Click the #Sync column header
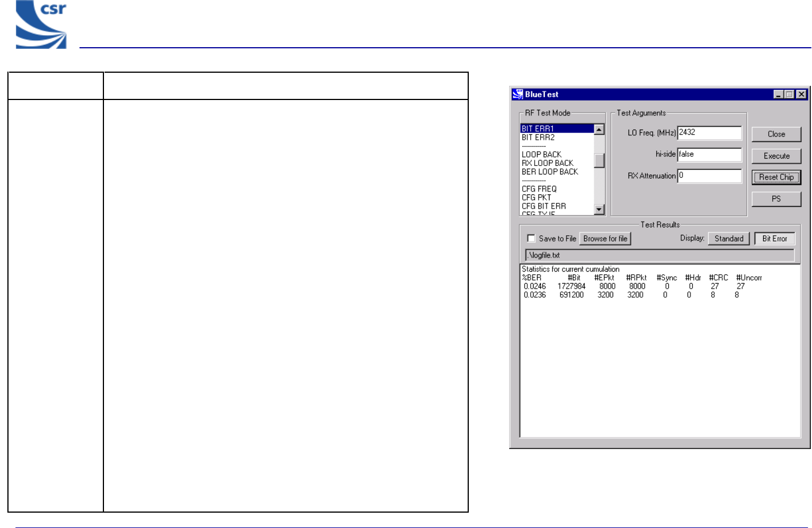812x528 pixels. (667, 278)
